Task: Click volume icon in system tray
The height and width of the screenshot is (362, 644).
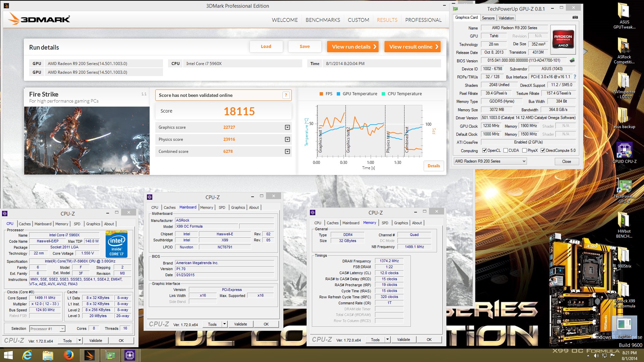Action: pyautogui.click(x=596, y=356)
